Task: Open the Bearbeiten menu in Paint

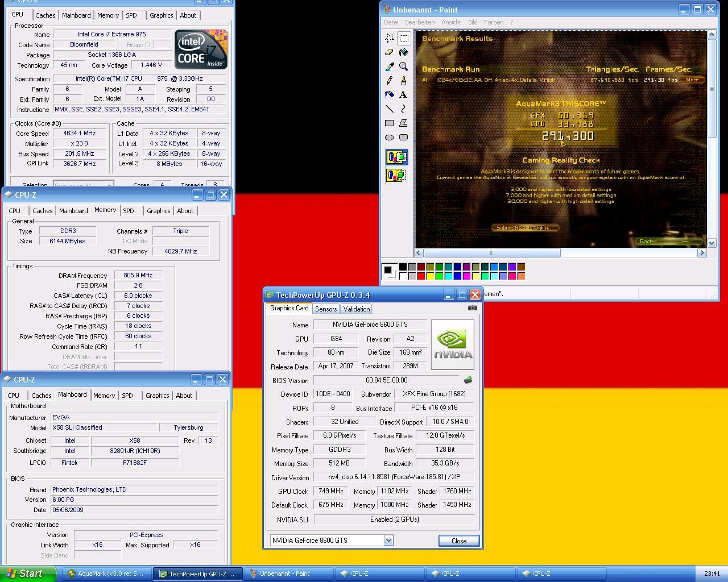Action: [x=420, y=22]
